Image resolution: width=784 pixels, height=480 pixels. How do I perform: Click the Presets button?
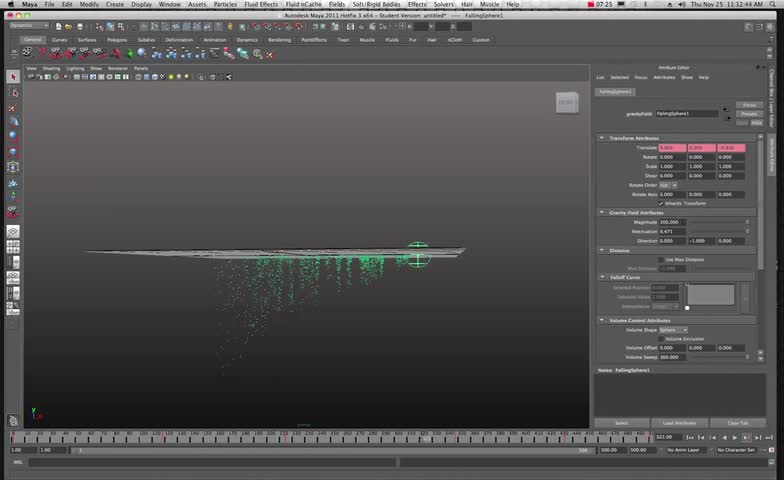click(749, 113)
